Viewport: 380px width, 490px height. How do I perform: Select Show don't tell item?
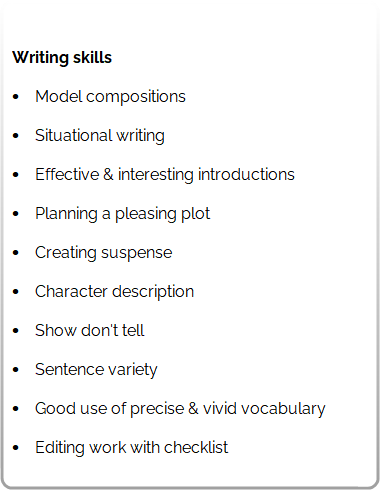[90, 331]
